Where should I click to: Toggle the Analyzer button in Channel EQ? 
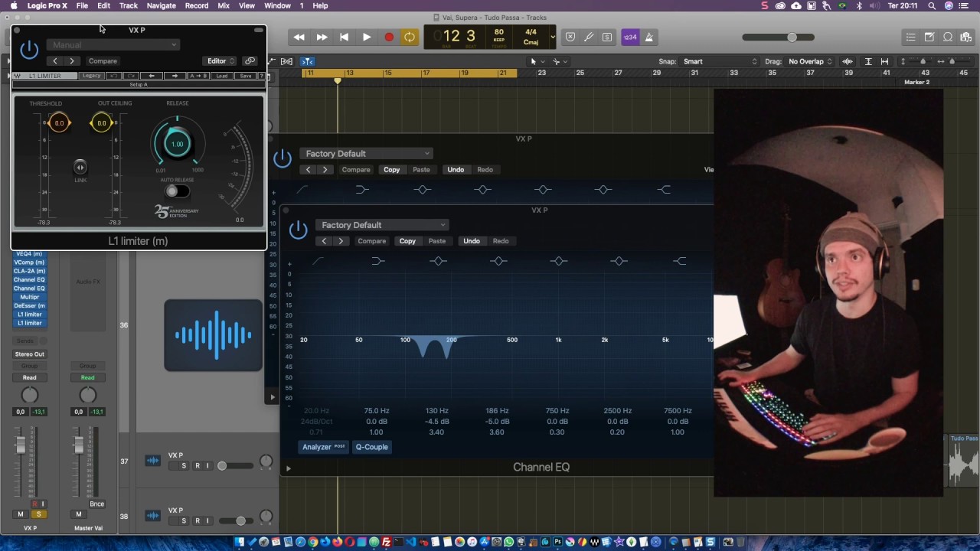(x=324, y=447)
